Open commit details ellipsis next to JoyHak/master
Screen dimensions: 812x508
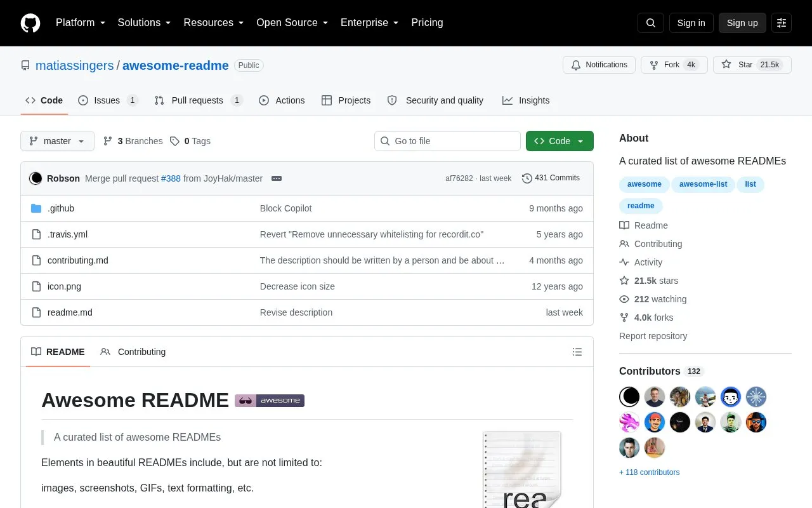coord(277,178)
